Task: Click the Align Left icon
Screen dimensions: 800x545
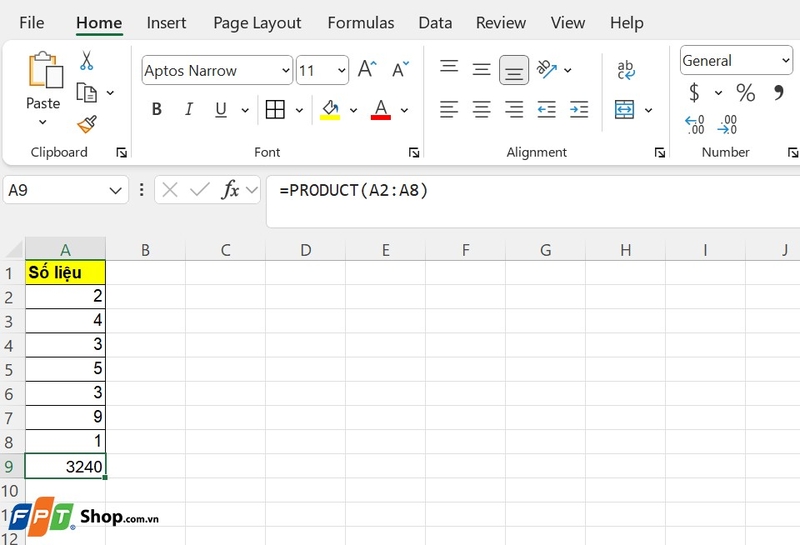Action: click(x=449, y=109)
